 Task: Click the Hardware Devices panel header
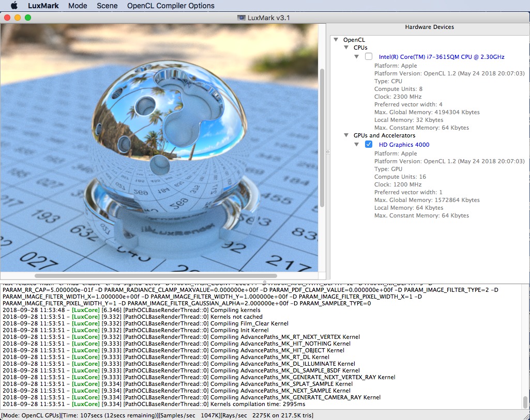tap(429, 27)
